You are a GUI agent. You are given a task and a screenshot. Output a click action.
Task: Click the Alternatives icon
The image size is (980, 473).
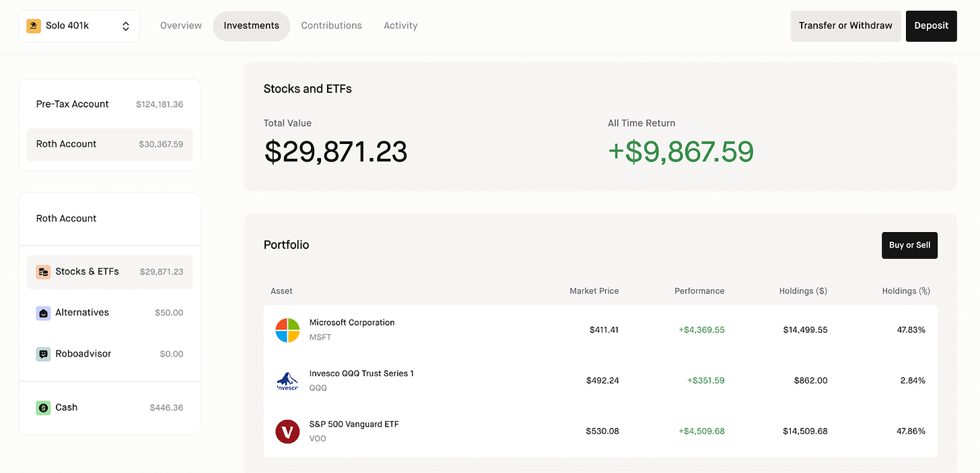pyautogui.click(x=43, y=313)
